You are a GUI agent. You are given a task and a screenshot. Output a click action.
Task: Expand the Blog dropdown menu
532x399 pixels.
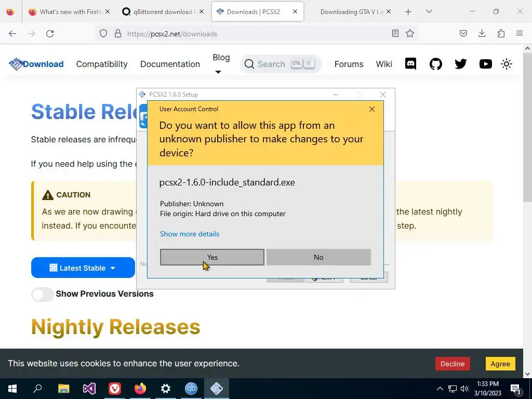(x=221, y=63)
